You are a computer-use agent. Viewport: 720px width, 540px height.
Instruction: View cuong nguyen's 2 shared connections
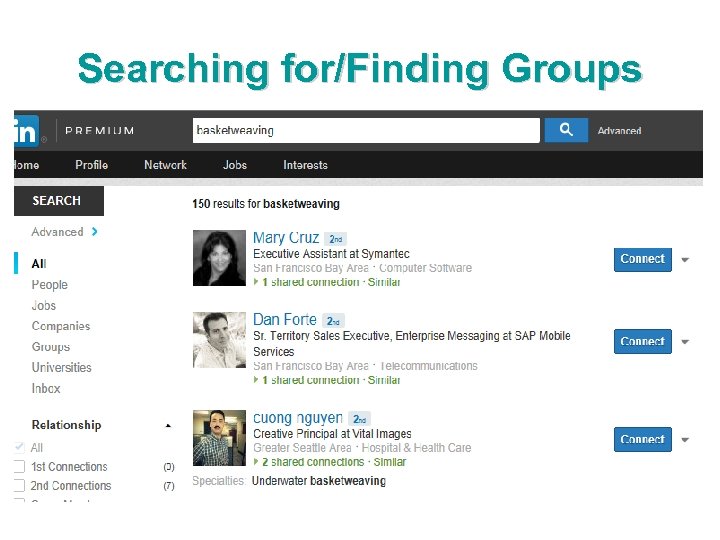pos(313,462)
